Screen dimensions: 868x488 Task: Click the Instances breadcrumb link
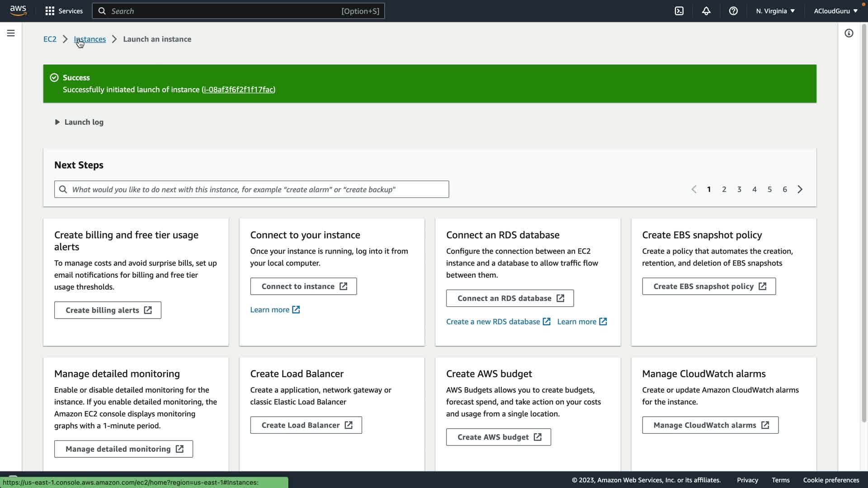click(90, 39)
